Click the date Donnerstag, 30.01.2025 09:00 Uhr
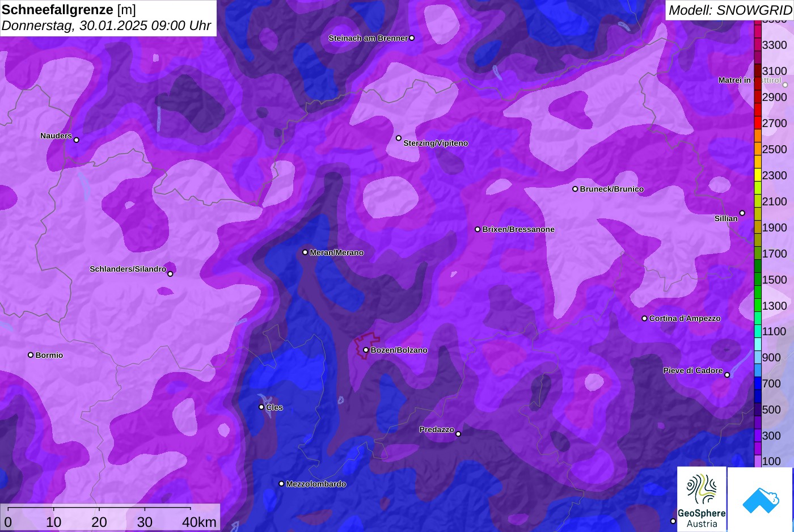The image size is (794, 532). (x=106, y=26)
